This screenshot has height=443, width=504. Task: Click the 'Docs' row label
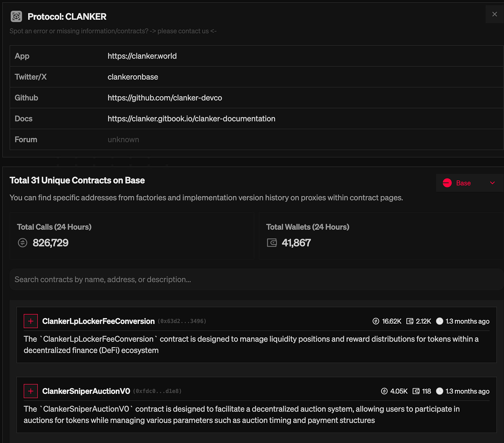click(x=24, y=119)
